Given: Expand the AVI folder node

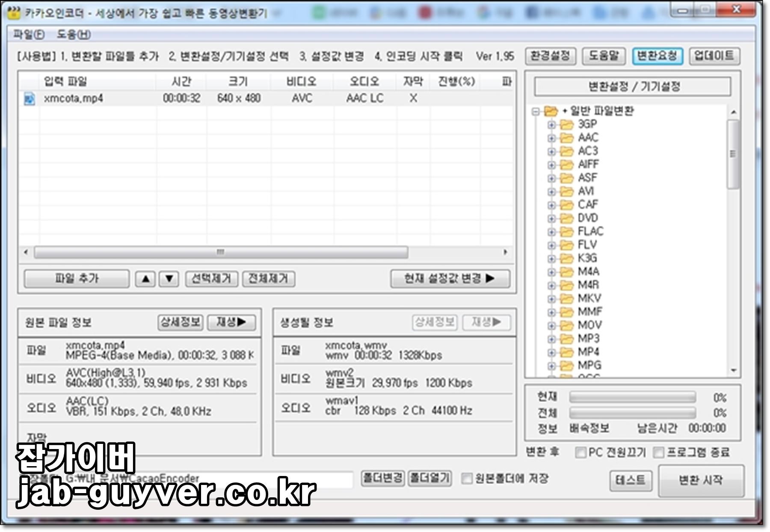Looking at the screenshot, I should point(552,192).
